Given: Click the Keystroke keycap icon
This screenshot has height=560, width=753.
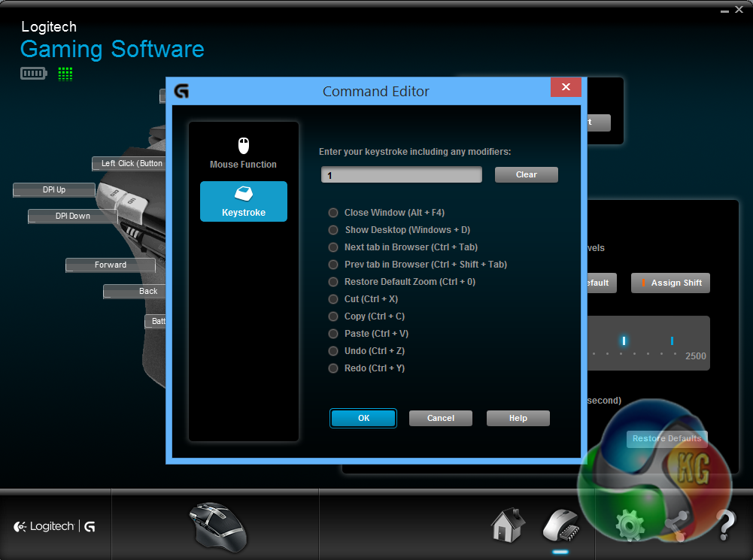Looking at the screenshot, I should [244, 194].
